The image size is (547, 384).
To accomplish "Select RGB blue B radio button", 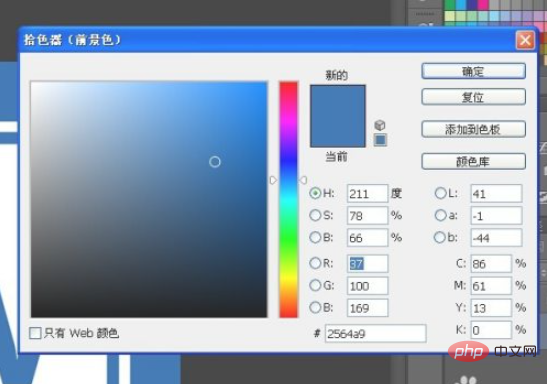I will pyautogui.click(x=315, y=308).
